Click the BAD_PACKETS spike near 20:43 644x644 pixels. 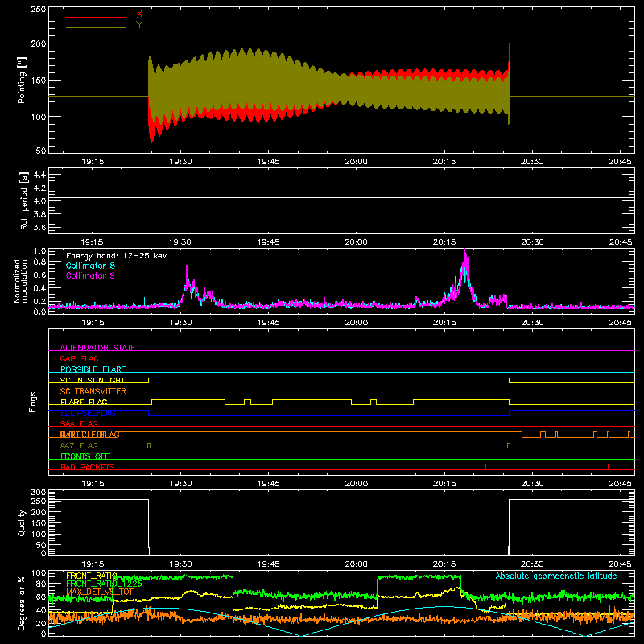click(609, 467)
